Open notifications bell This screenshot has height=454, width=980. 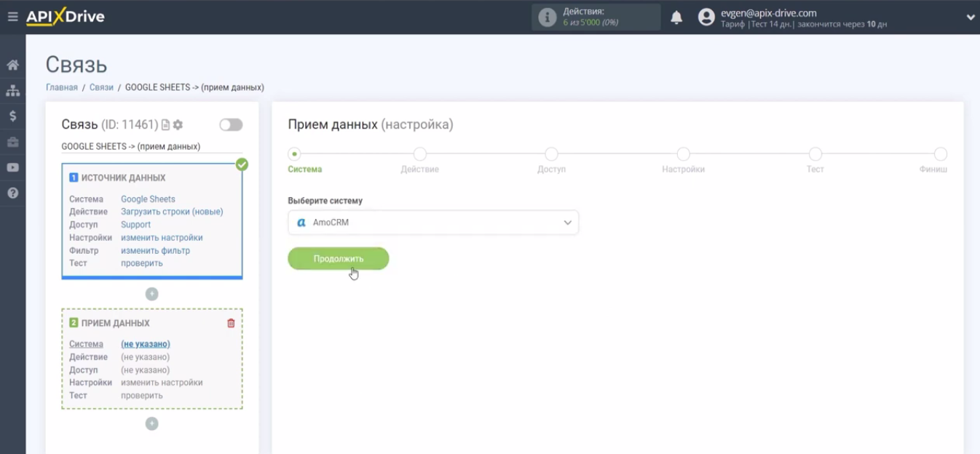(x=676, y=17)
